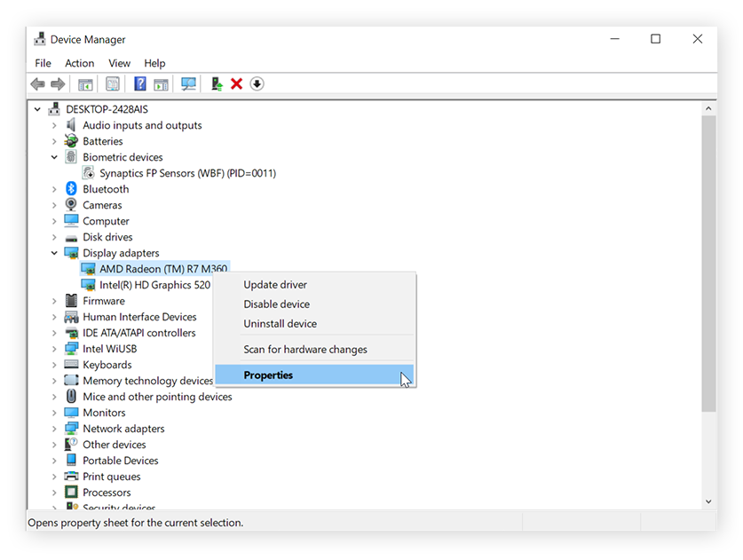
Task: Collapse the Biometric devices node
Action: (x=54, y=157)
